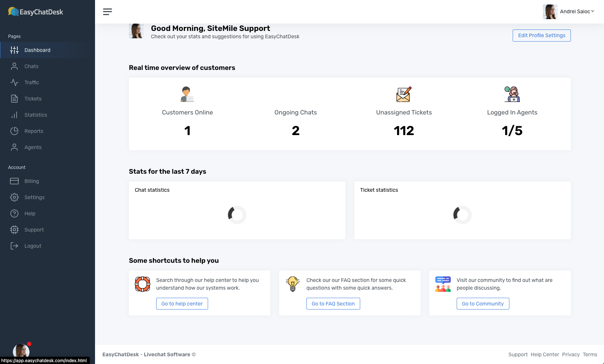Click the Customers Online person icon
This screenshot has width=604, height=364.
coord(187,94)
